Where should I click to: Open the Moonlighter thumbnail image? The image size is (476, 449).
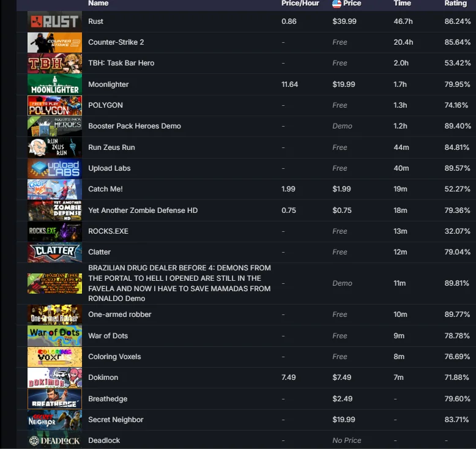(54, 84)
